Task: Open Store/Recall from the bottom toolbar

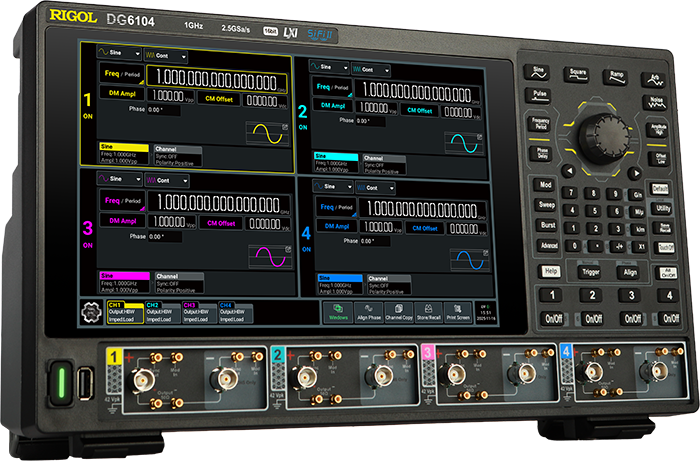Action: pos(429,313)
